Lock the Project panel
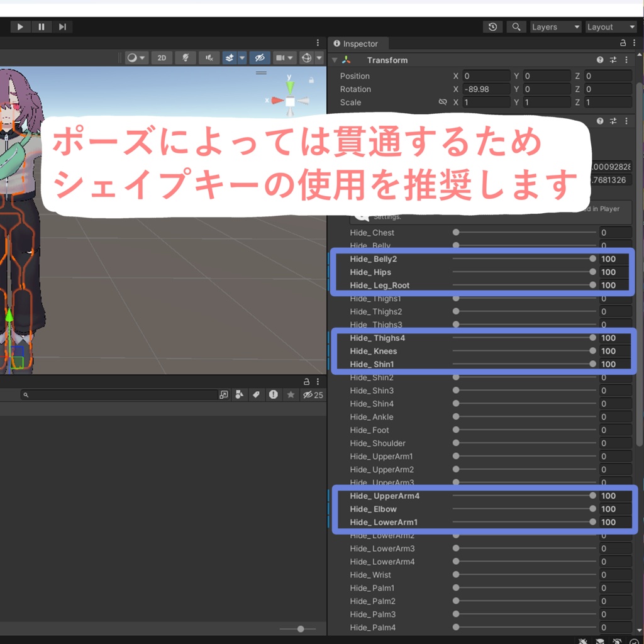Screen dimensions: 644x644 coord(306,382)
